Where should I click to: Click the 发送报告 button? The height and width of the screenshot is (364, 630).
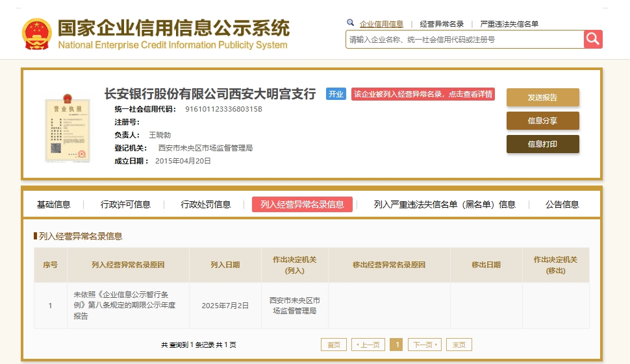click(x=542, y=97)
